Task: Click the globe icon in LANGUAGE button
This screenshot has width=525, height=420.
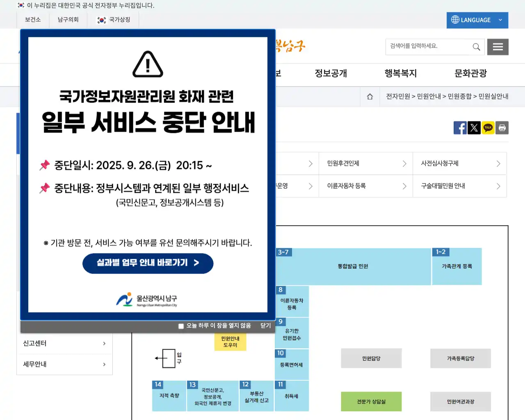Action: pos(455,20)
